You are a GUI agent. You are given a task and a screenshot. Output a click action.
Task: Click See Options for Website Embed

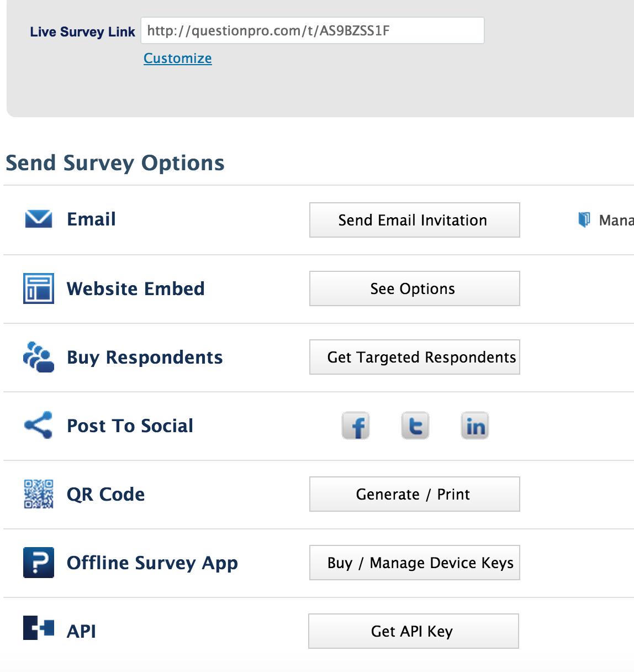pos(414,288)
